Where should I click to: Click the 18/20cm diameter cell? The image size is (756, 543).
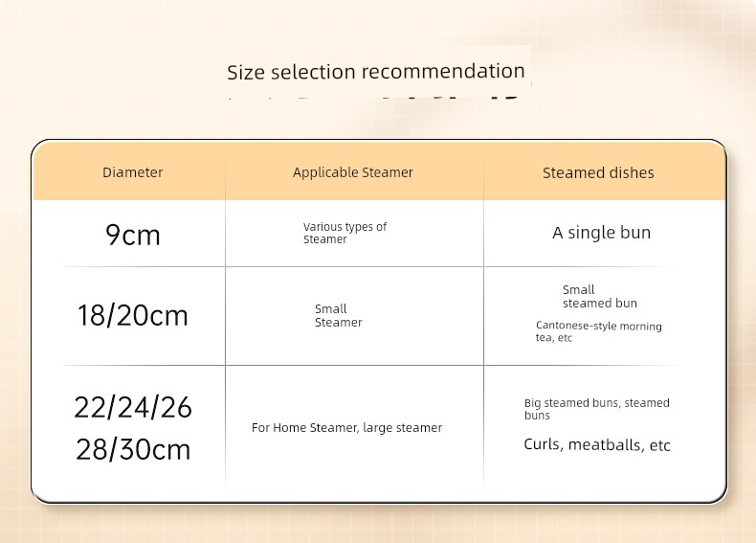(x=133, y=316)
